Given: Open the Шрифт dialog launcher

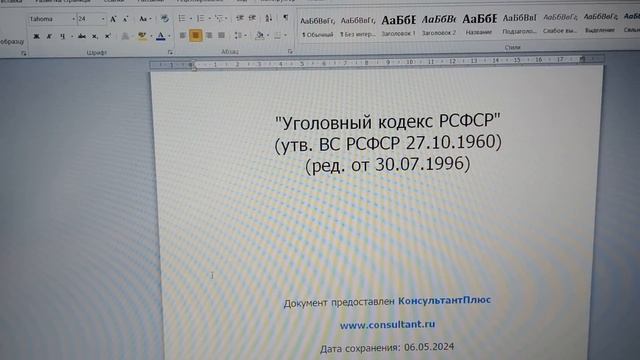Looking at the screenshot, I should click(x=170, y=52).
